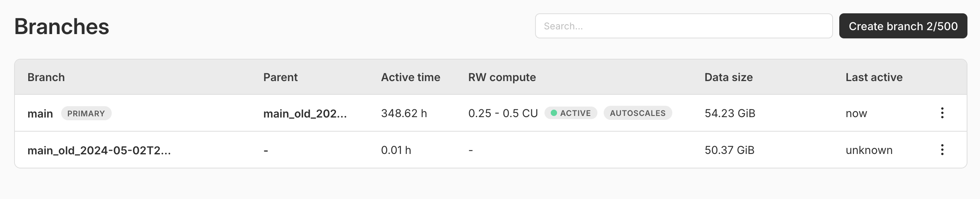The image size is (980, 199).
Task: Select the 0.25 - 0.5 CU compute value
Action: pos(503,113)
